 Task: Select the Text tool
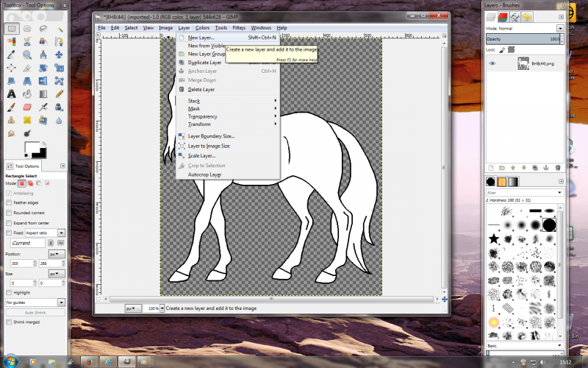(x=12, y=94)
